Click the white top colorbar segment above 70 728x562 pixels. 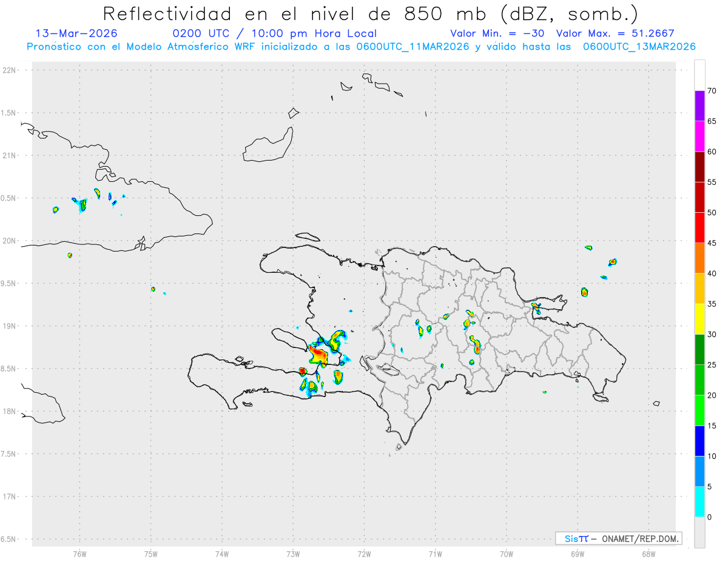click(699, 76)
